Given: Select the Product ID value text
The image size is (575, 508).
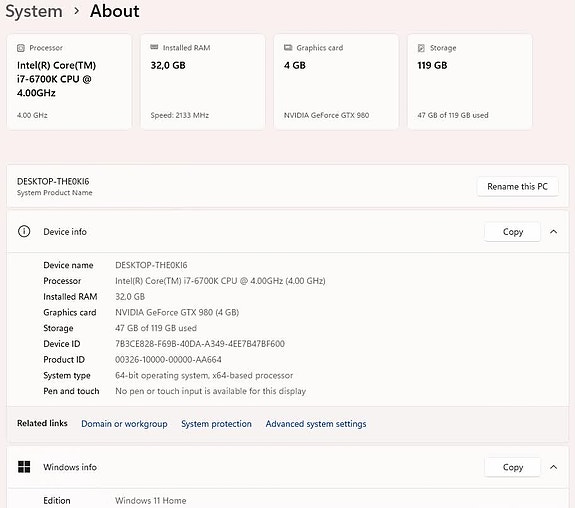Looking at the screenshot, I should coord(168,359).
